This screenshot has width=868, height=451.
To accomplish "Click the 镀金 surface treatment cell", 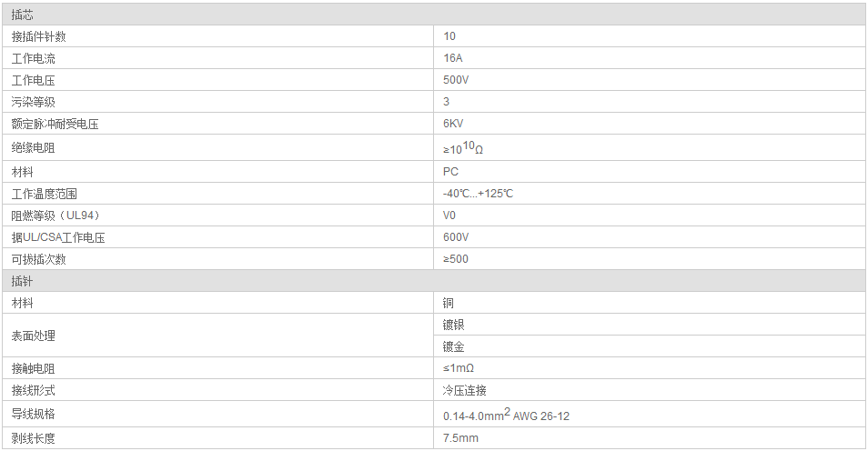I will click(650, 346).
